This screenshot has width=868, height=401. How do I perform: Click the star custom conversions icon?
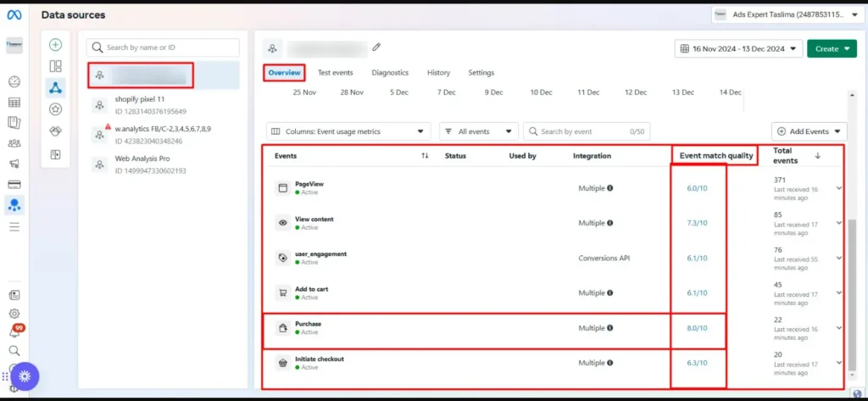[55, 109]
